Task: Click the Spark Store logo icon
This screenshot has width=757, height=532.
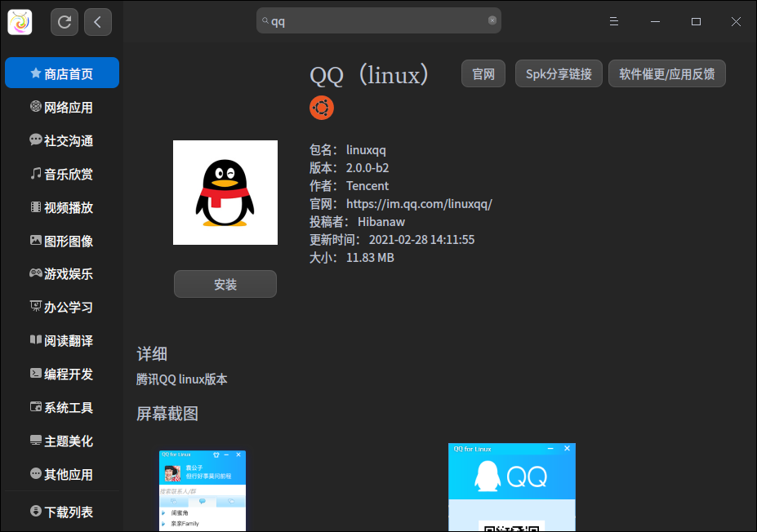Action: coord(20,22)
